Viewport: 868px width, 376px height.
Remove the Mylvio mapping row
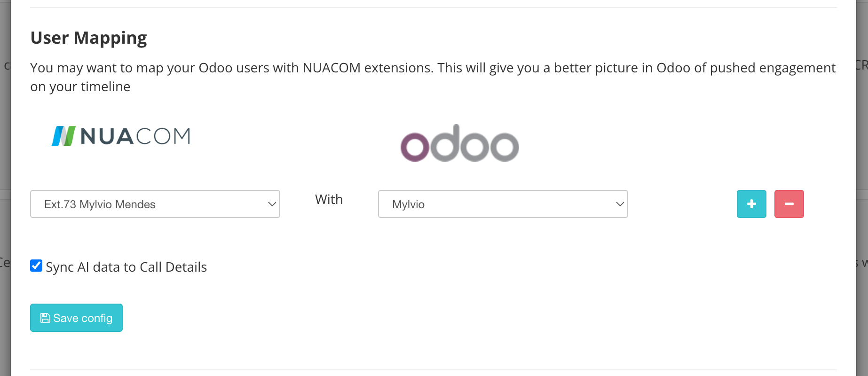(789, 204)
